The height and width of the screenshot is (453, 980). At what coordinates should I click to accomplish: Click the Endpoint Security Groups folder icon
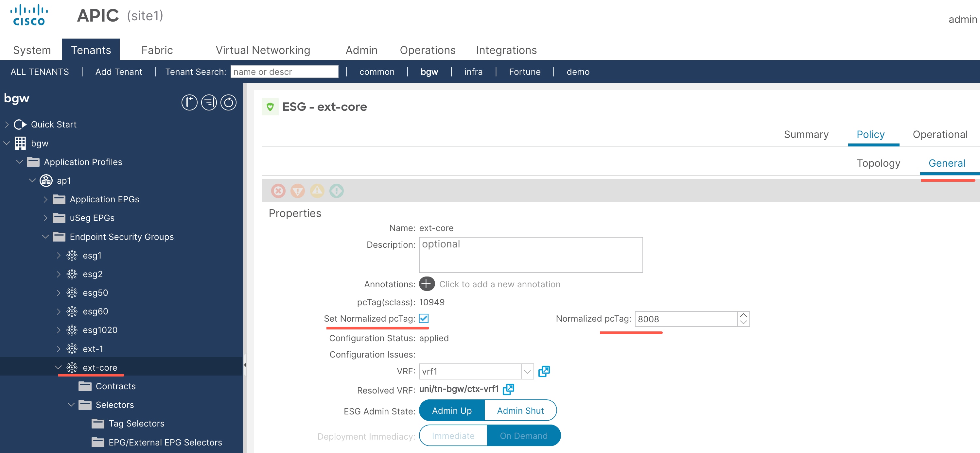(59, 237)
